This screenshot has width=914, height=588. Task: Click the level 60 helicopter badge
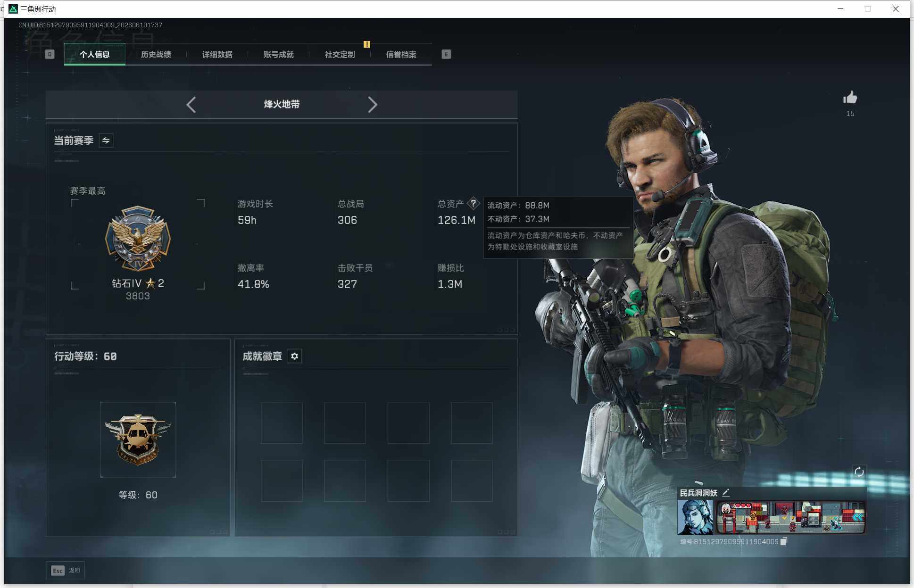pos(138,439)
